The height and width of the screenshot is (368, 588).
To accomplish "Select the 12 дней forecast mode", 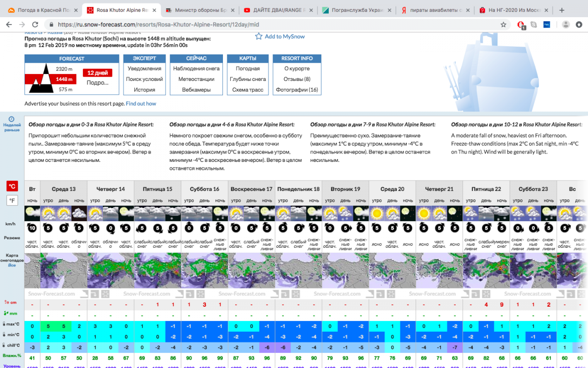I will click(x=98, y=73).
